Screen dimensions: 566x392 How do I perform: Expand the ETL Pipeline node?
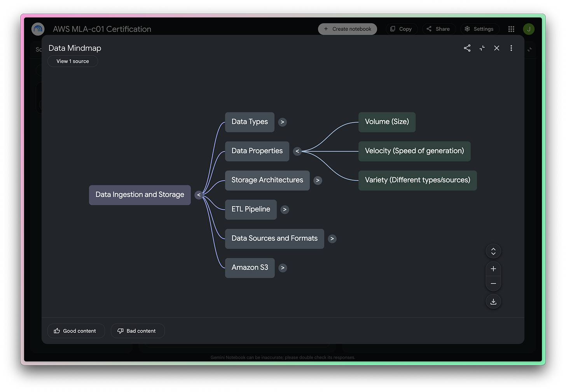tap(285, 209)
